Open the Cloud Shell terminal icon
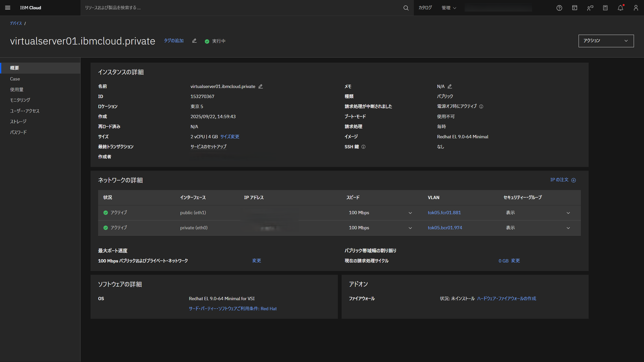The image size is (644, 362). pyautogui.click(x=574, y=8)
